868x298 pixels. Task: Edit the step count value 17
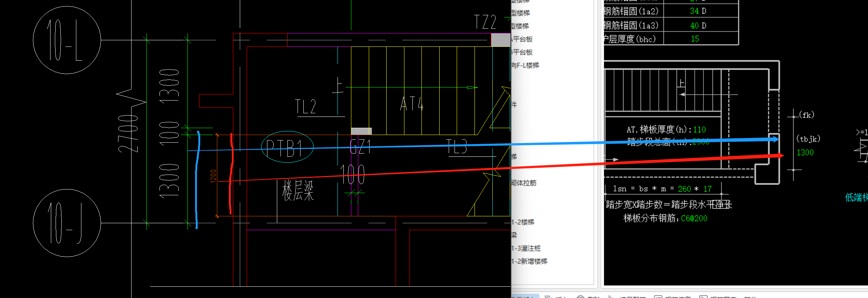(707, 189)
